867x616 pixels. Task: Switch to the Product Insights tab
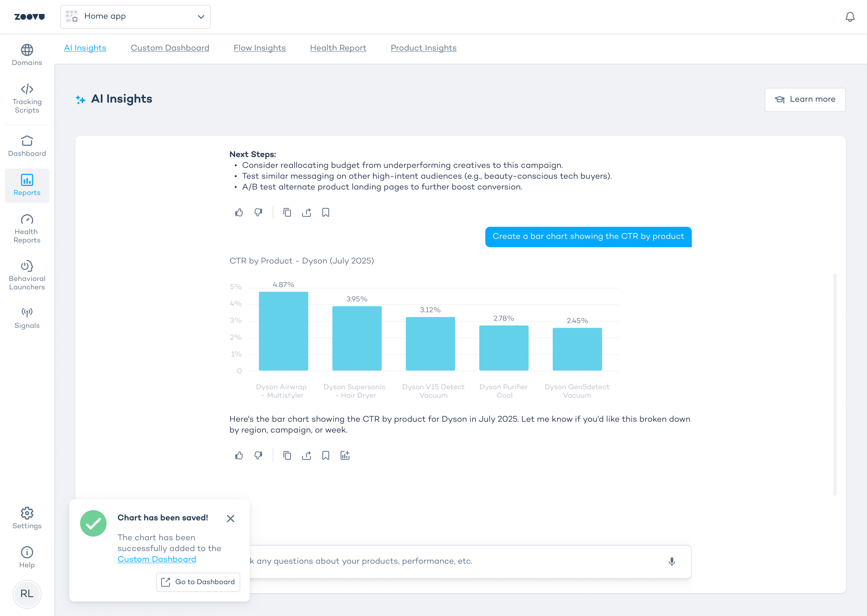tap(423, 48)
